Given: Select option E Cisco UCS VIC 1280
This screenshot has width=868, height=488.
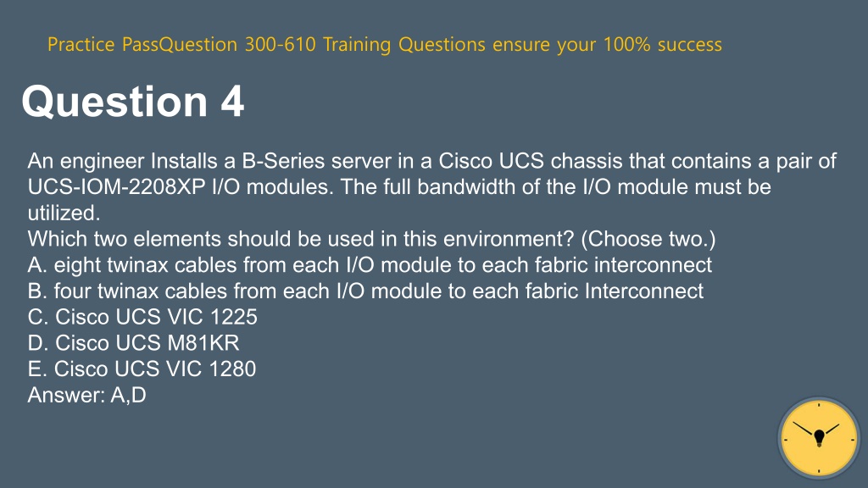Looking at the screenshot, I should pyautogui.click(x=142, y=369).
